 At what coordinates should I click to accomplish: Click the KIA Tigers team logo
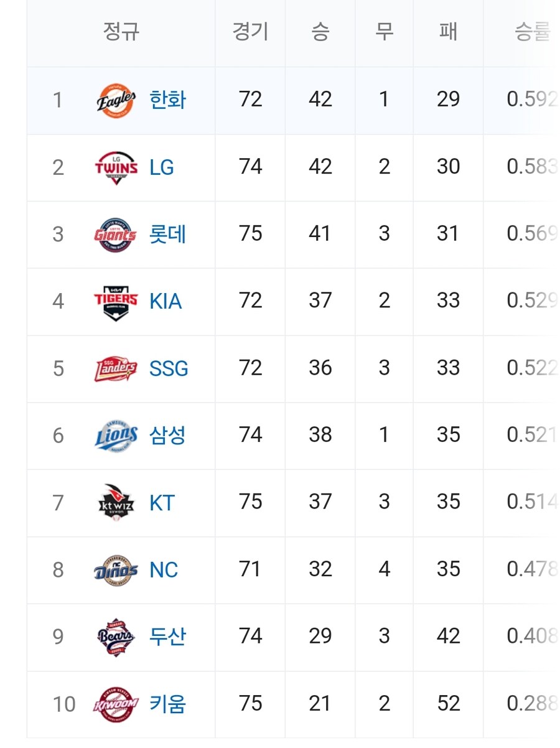[x=116, y=302]
